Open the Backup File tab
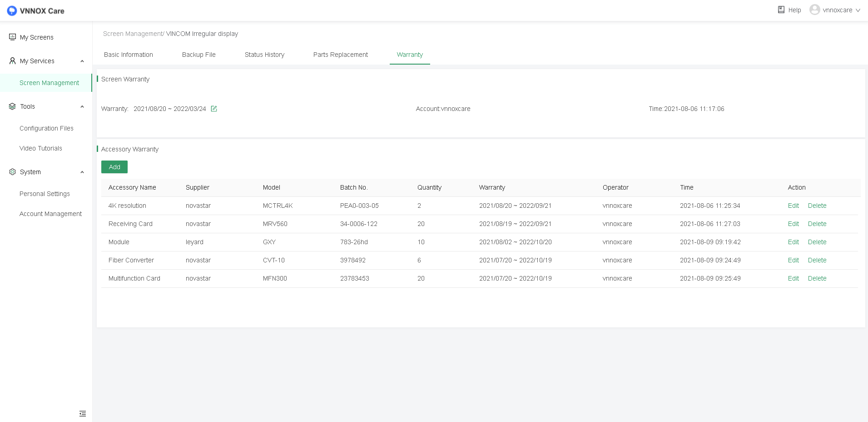The height and width of the screenshot is (422, 868). (198, 55)
